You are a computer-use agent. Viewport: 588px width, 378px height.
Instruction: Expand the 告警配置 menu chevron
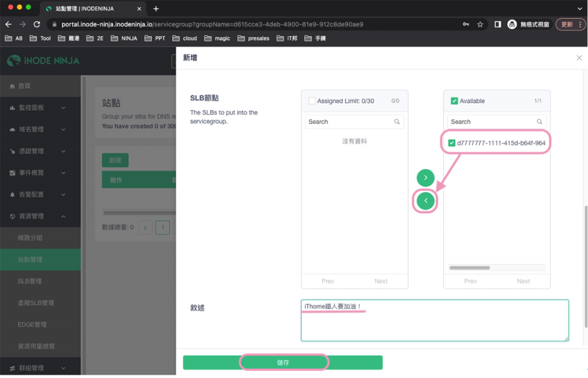pos(63,194)
